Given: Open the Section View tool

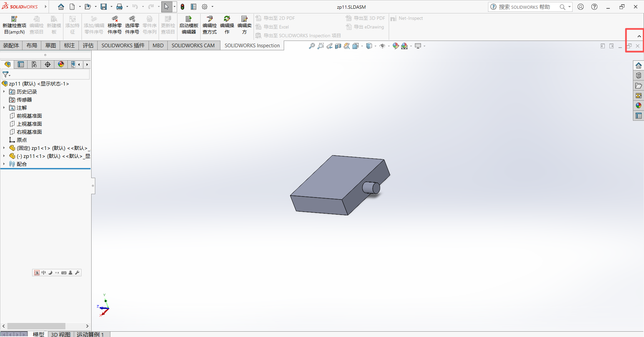Looking at the screenshot, I should (x=338, y=46).
